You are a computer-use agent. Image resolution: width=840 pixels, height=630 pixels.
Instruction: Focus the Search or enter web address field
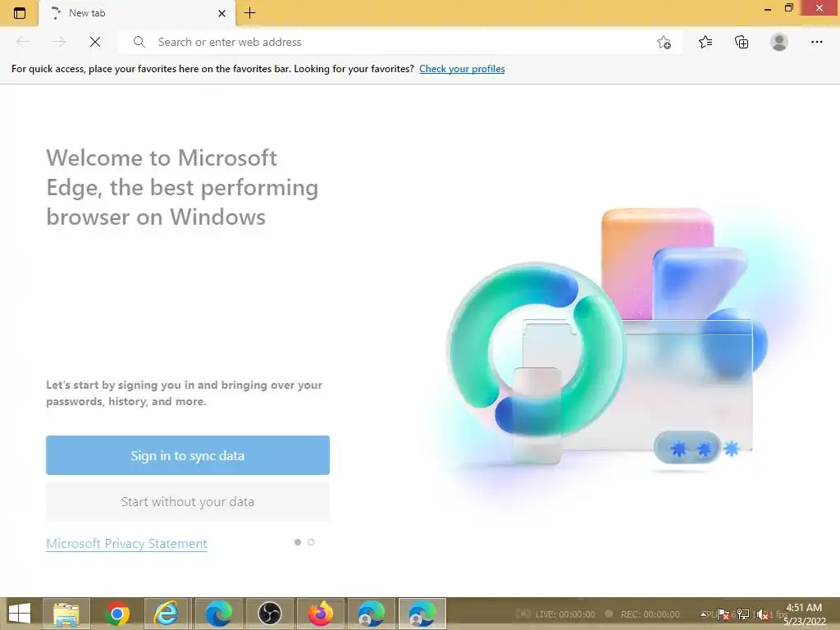coord(399,42)
